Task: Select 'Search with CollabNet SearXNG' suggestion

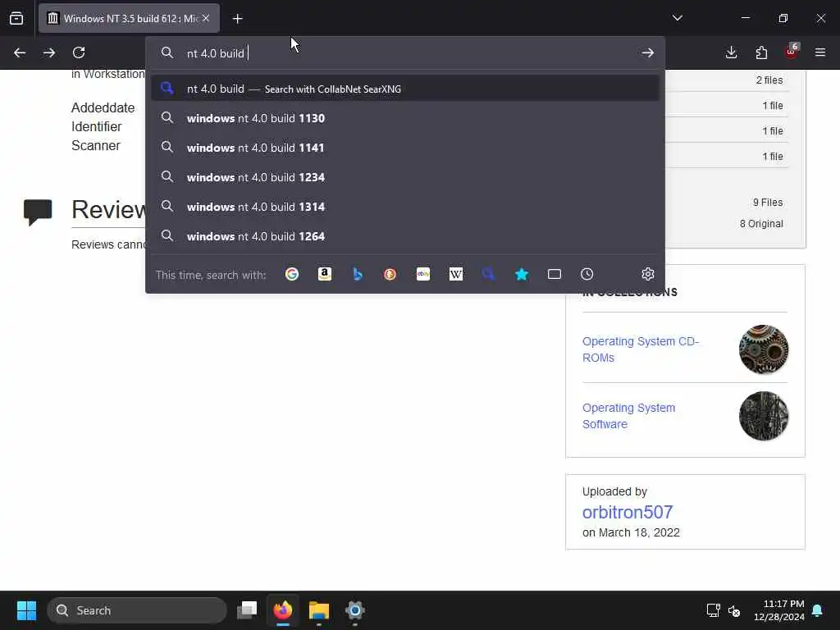Action: pos(405,89)
